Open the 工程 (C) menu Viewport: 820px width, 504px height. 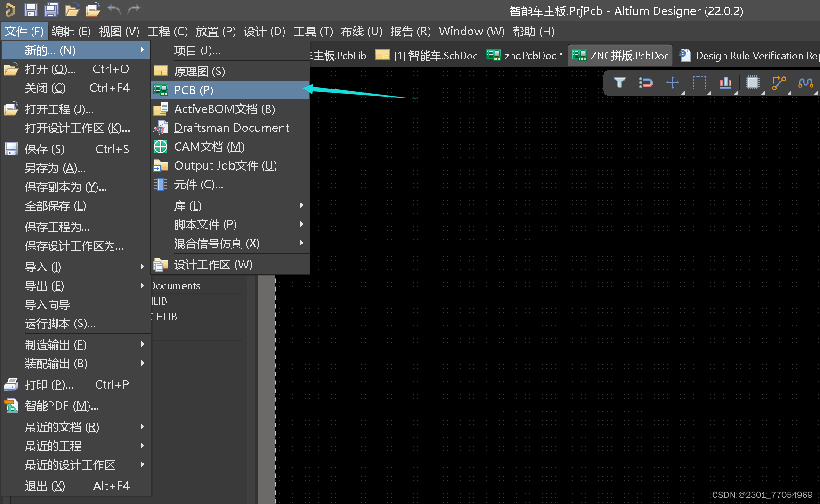coord(168,32)
